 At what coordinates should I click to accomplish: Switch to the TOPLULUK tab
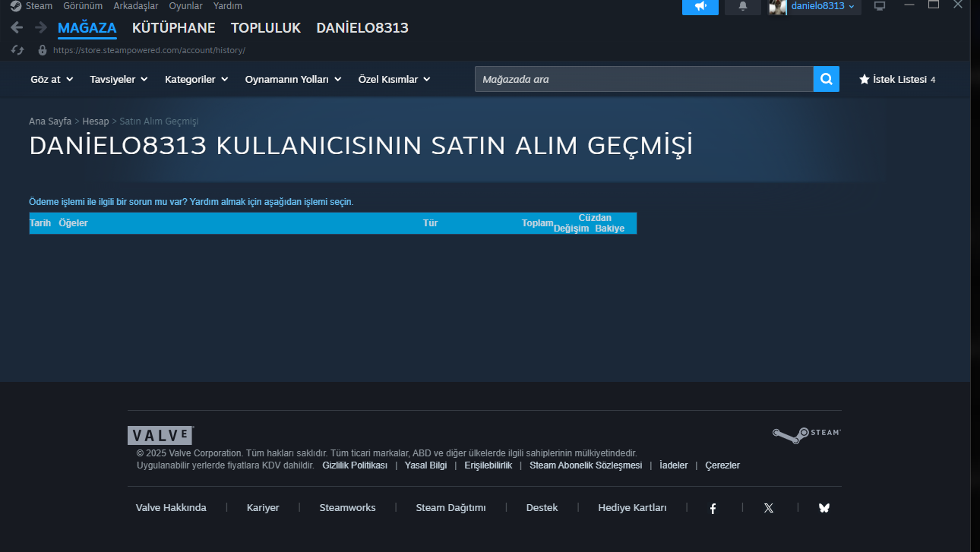[266, 28]
